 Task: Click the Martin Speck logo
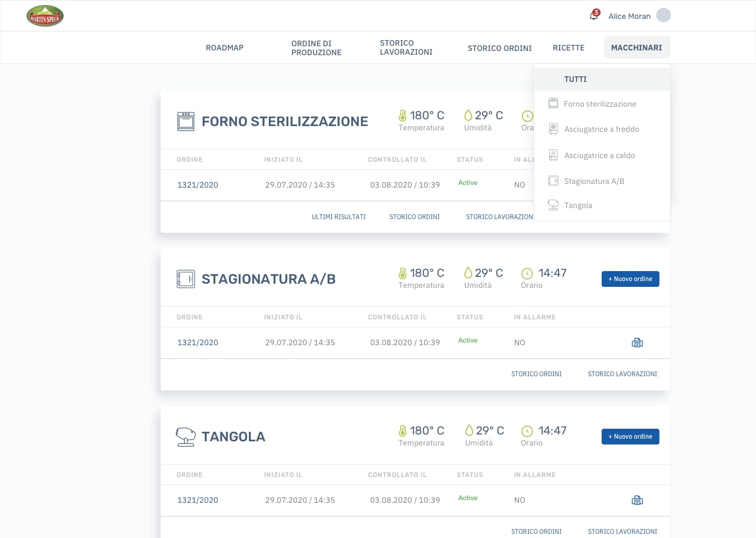coord(45,16)
